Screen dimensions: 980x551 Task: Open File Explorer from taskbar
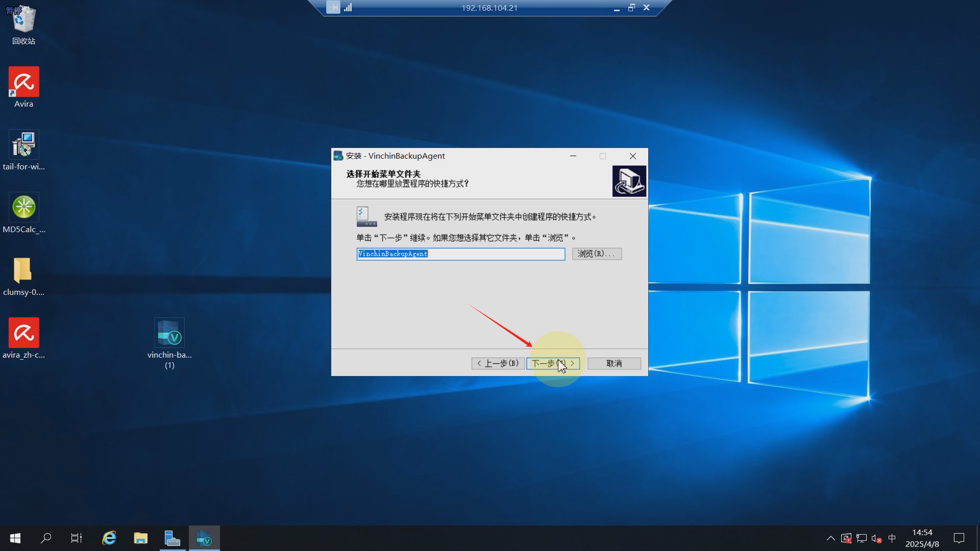(140, 538)
